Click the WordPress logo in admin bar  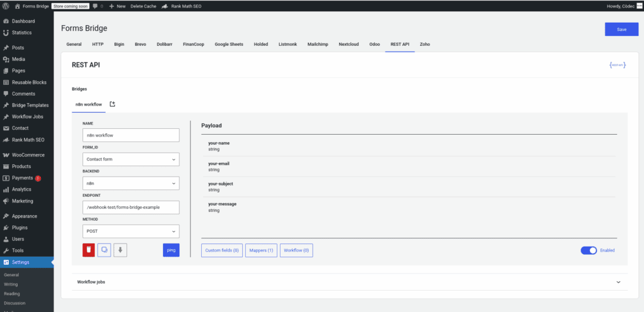6,6
